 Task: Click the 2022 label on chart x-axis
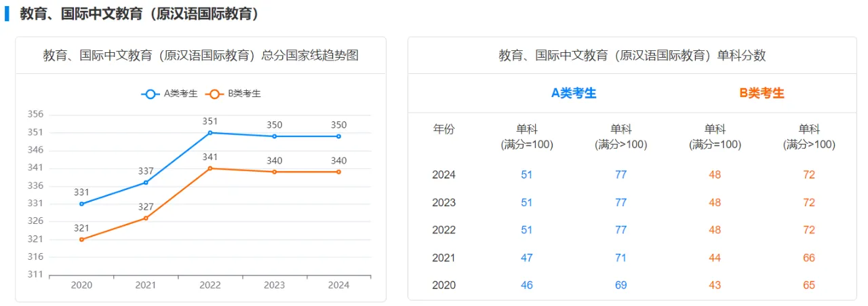pyautogui.click(x=210, y=286)
